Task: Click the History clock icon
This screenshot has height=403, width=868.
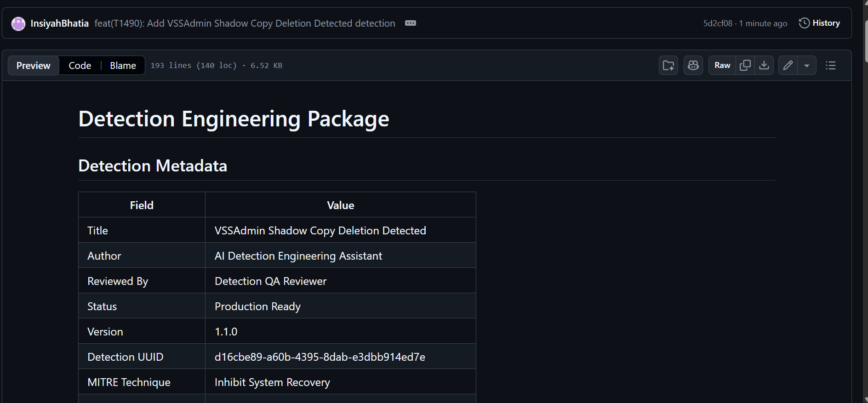Action: (x=804, y=23)
